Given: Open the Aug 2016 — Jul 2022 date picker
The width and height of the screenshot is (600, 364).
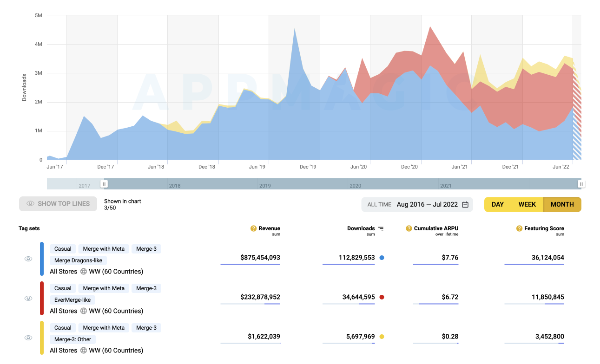Looking at the screenshot, I should (x=427, y=204).
